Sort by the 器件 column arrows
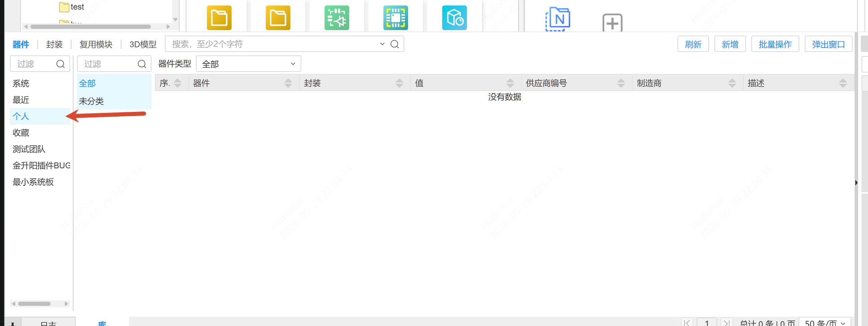This screenshot has width=868, height=326. (x=288, y=83)
